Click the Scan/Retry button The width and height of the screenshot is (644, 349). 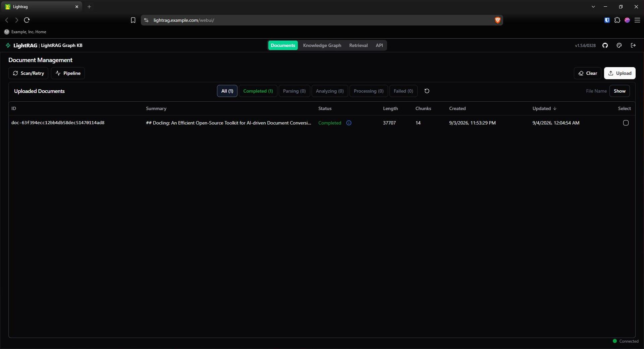(28, 73)
